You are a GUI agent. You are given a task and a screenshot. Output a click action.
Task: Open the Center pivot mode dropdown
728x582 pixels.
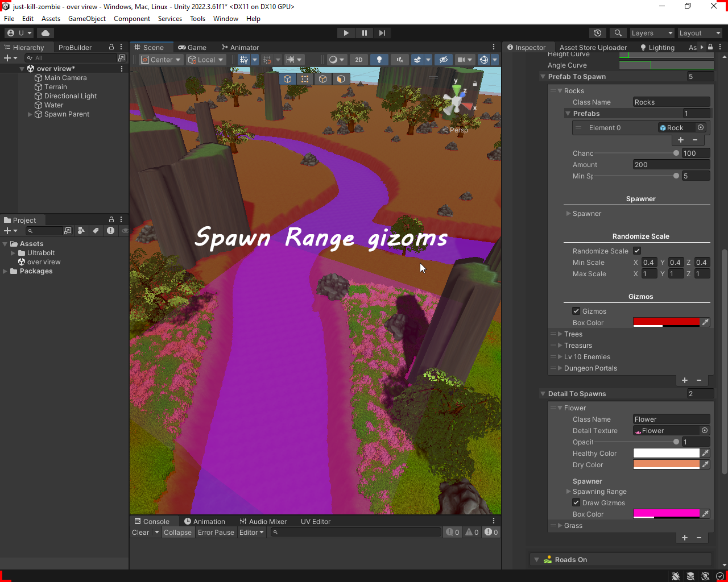point(161,60)
